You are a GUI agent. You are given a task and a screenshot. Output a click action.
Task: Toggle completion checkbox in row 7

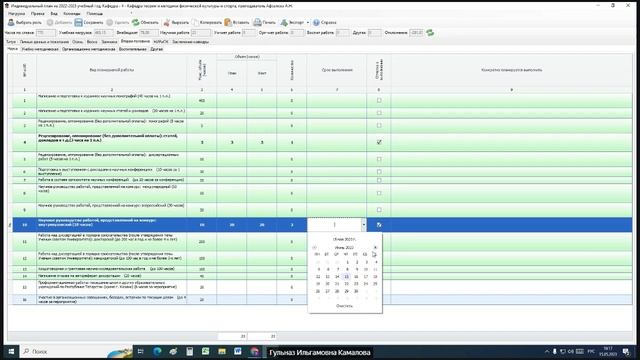[379, 180]
